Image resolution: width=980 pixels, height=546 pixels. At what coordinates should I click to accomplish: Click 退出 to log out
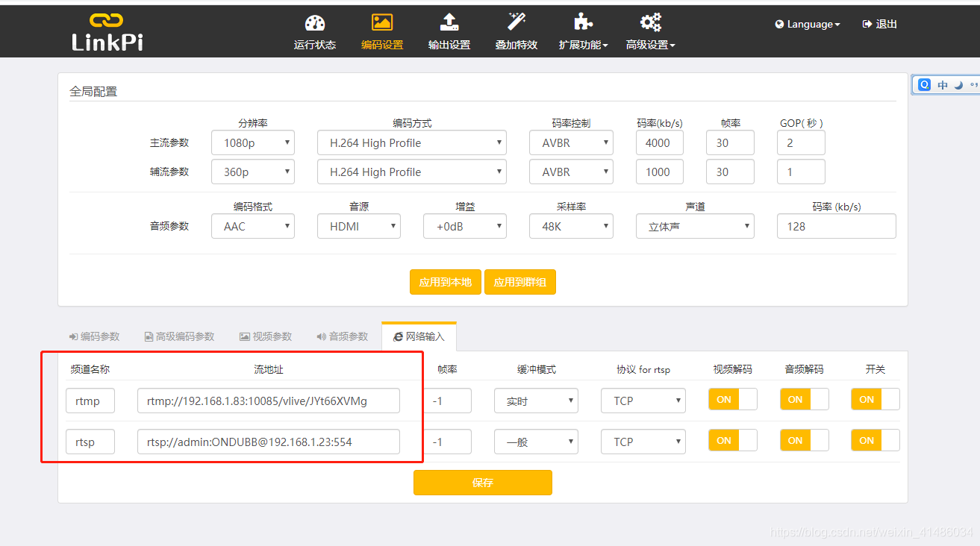(x=880, y=25)
